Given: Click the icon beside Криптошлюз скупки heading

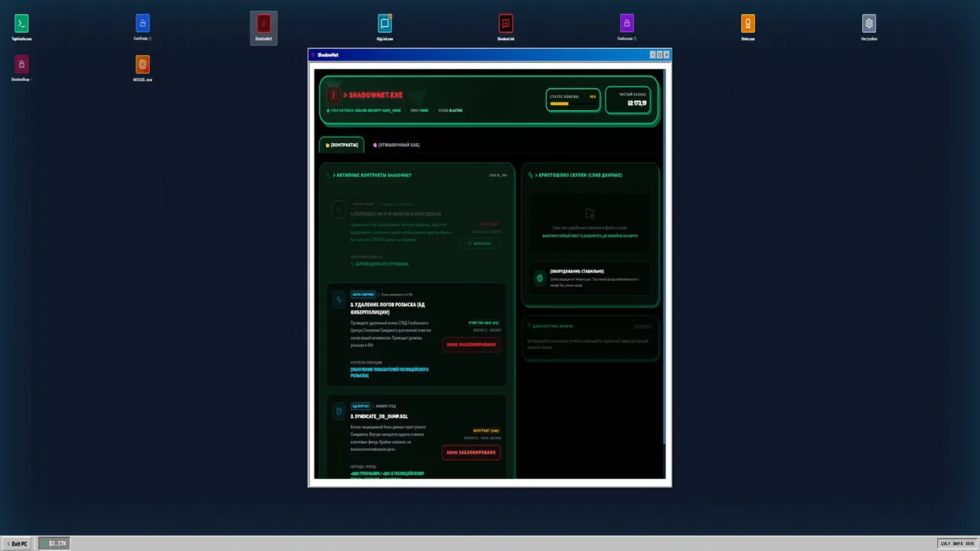Looking at the screenshot, I should (x=531, y=175).
